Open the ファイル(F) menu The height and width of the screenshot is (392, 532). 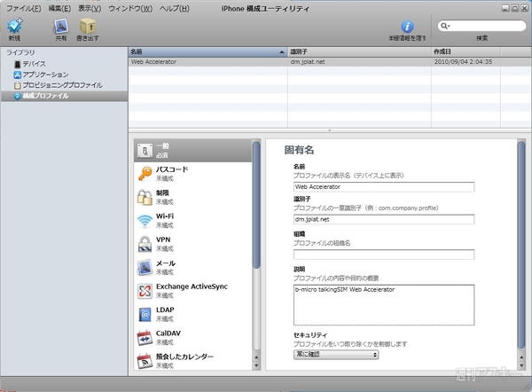(x=24, y=9)
